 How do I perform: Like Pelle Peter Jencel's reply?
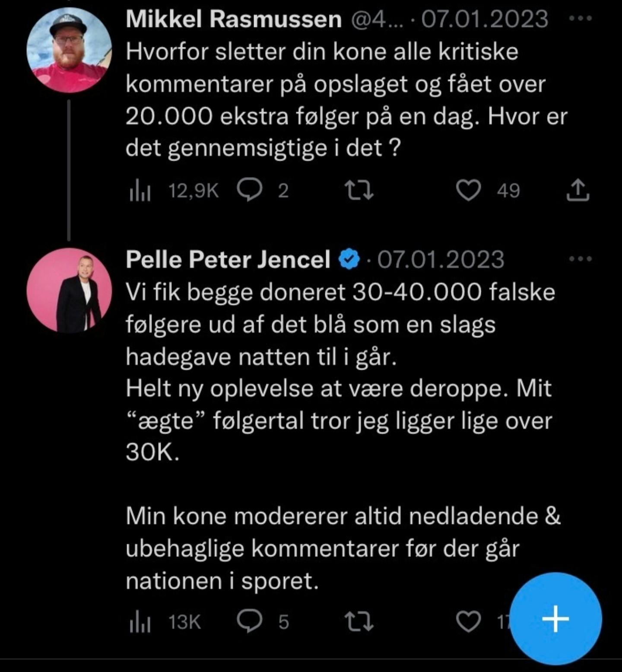[469, 622]
